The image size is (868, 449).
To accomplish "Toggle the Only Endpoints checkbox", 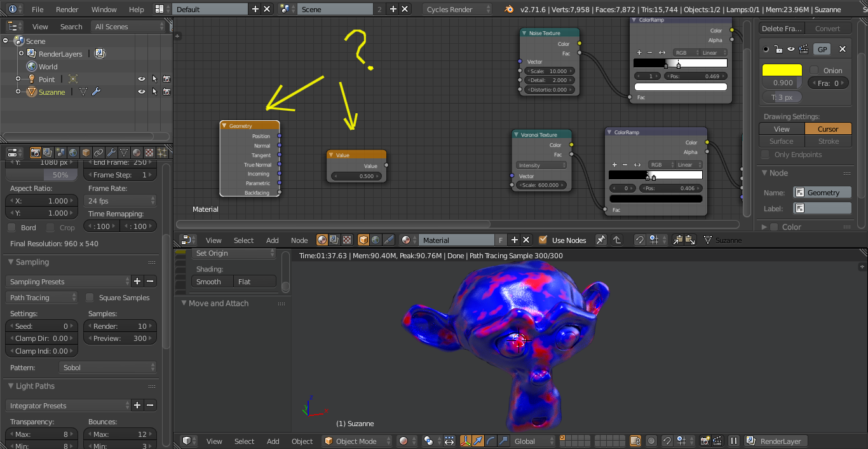I will point(765,155).
